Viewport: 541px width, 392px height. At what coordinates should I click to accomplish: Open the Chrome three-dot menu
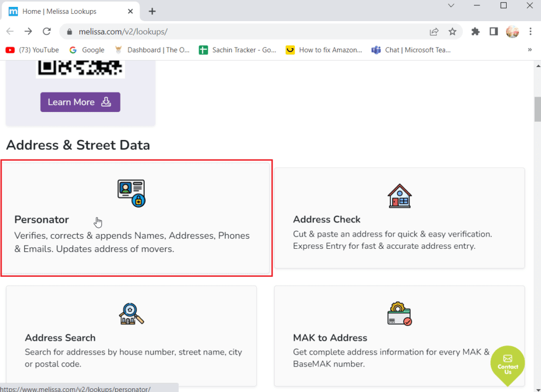[530, 32]
